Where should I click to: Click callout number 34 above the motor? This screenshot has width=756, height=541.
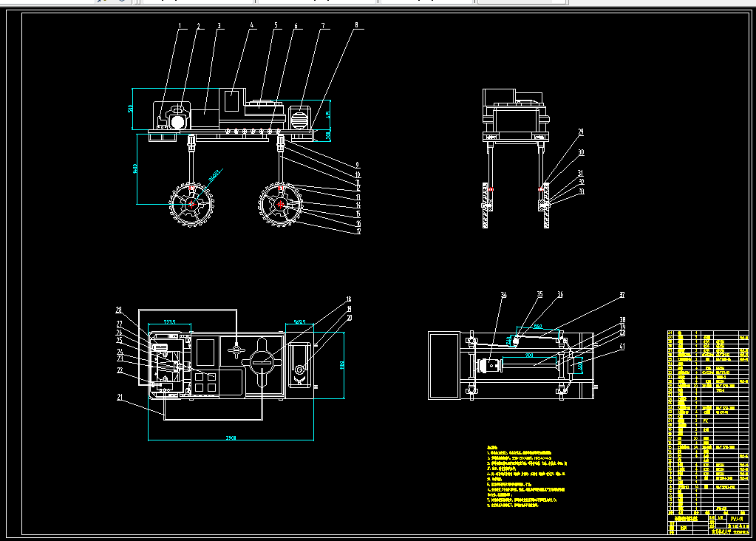click(504, 295)
